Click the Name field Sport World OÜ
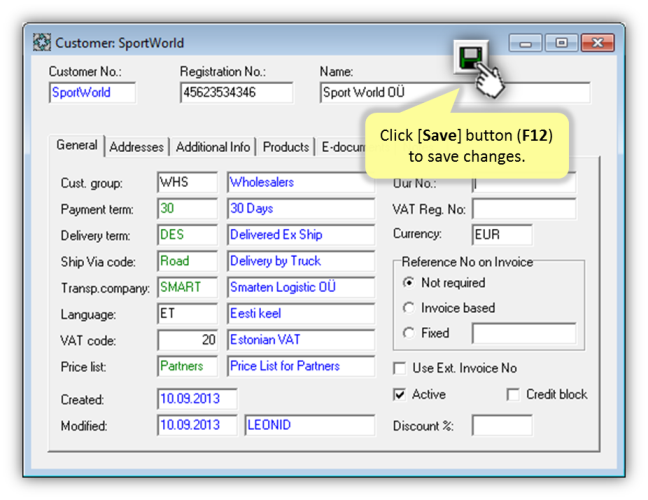Screen dimensions: 648x500 point(455,93)
